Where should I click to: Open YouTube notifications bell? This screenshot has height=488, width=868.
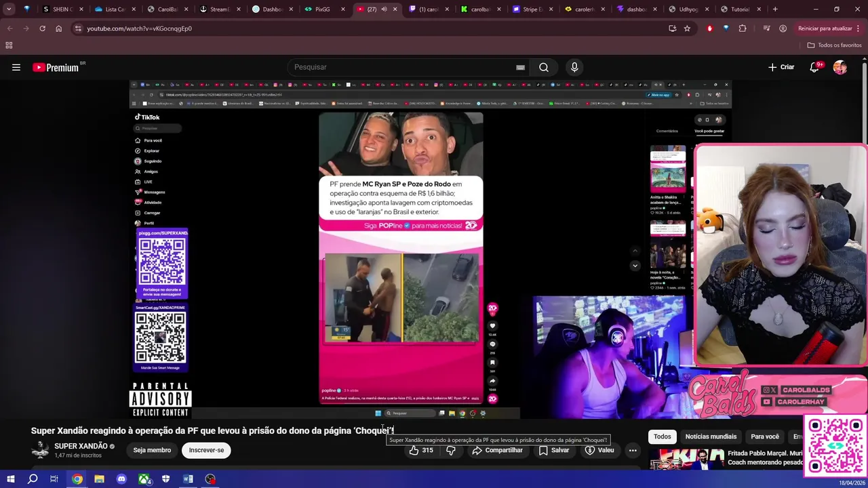(815, 67)
